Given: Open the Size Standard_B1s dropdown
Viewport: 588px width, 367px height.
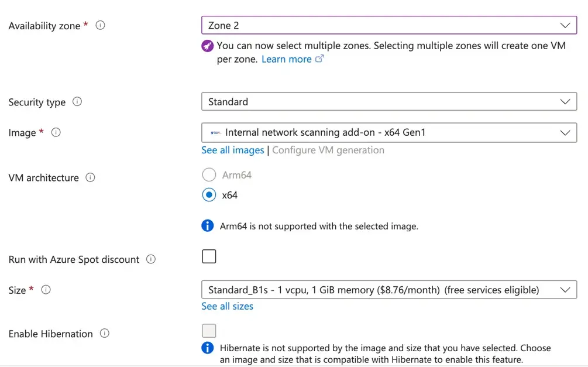Looking at the screenshot, I should pos(389,290).
